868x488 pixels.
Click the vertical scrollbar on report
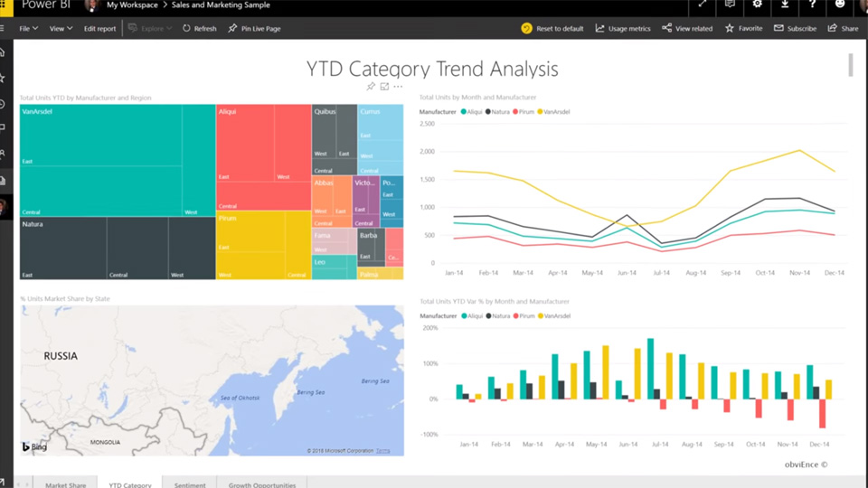coord(851,65)
